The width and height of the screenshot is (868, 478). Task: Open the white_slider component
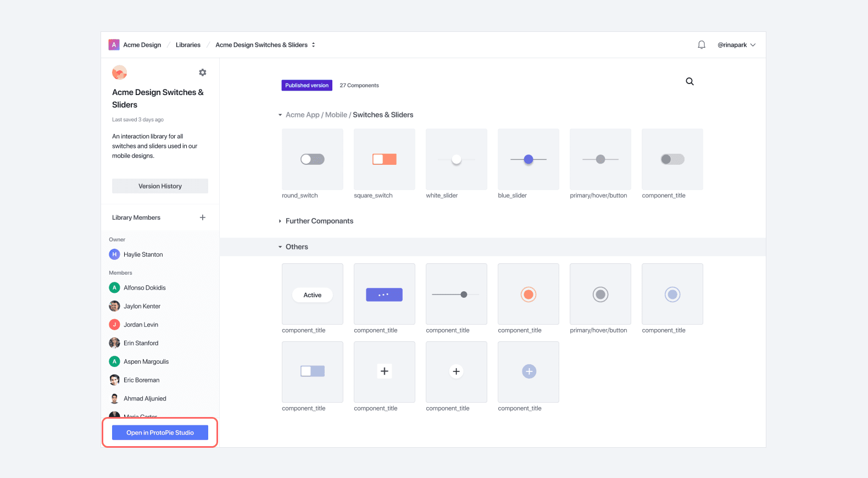click(x=457, y=159)
